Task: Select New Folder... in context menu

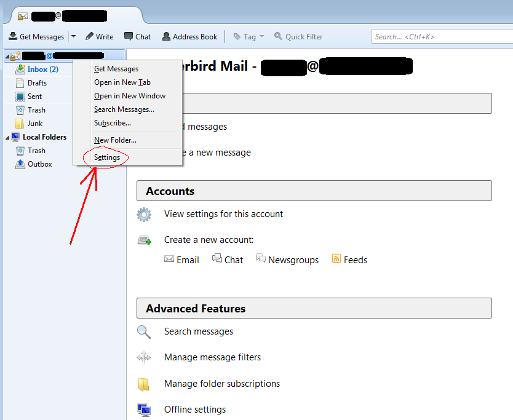Action: coord(115,140)
